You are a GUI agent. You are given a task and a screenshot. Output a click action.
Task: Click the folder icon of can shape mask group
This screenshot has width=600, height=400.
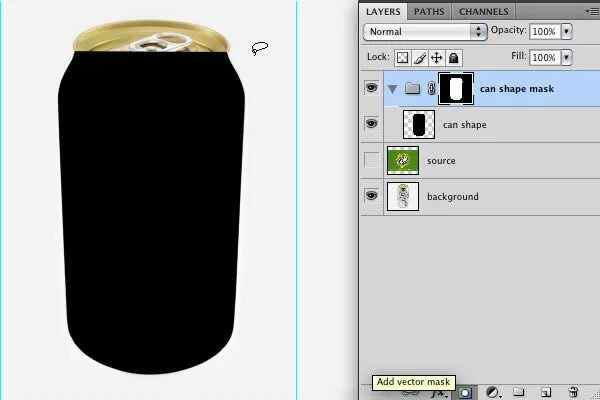tap(412, 89)
